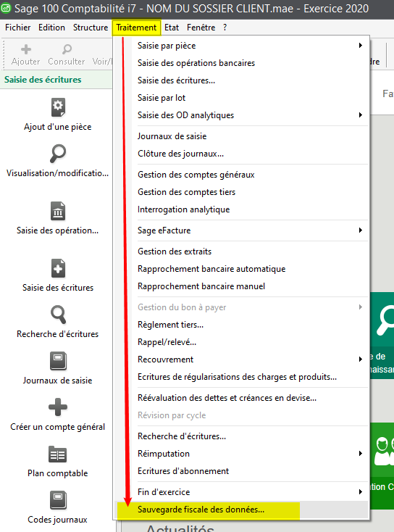The width and height of the screenshot is (394, 532).
Task: Select Clôture des journaux...
Action: pyautogui.click(x=242, y=154)
